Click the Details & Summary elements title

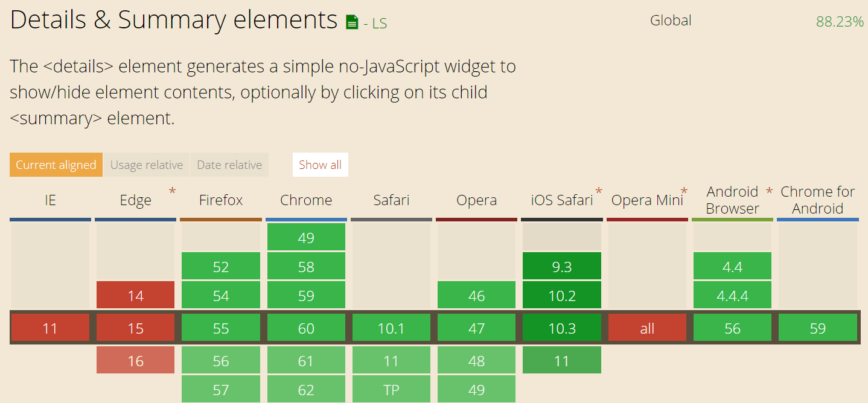(174, 21)
